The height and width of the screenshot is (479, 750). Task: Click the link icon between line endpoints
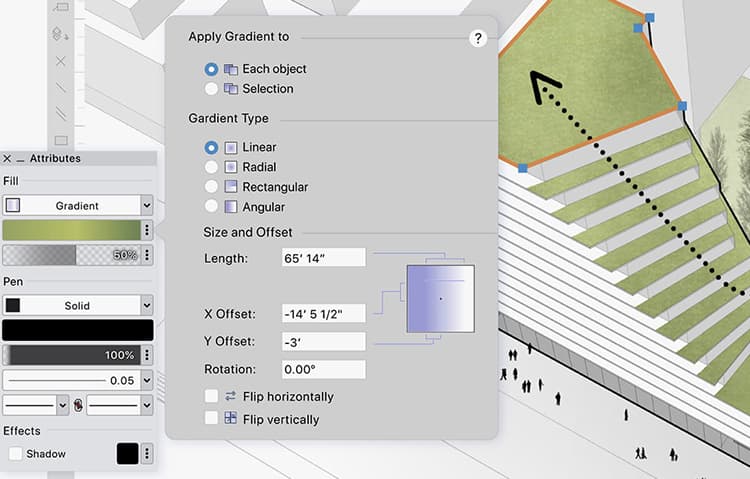pyautogui.click(x=77, y=405)
